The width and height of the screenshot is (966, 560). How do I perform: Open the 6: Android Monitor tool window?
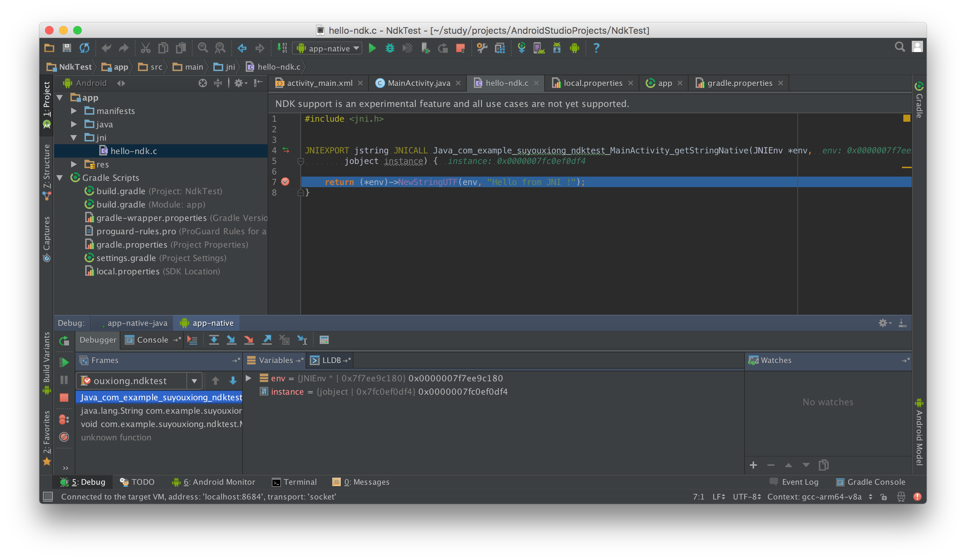pyautogui.click(x=214, y=482)
